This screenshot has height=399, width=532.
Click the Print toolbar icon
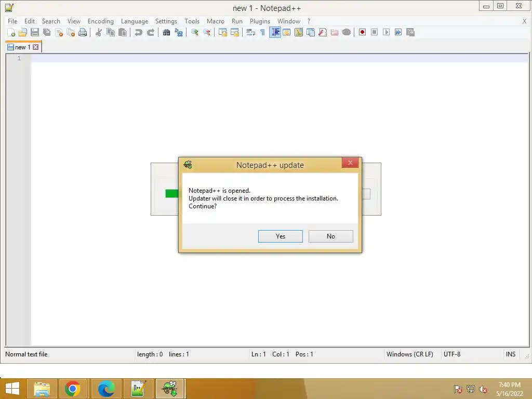(83, 32)
